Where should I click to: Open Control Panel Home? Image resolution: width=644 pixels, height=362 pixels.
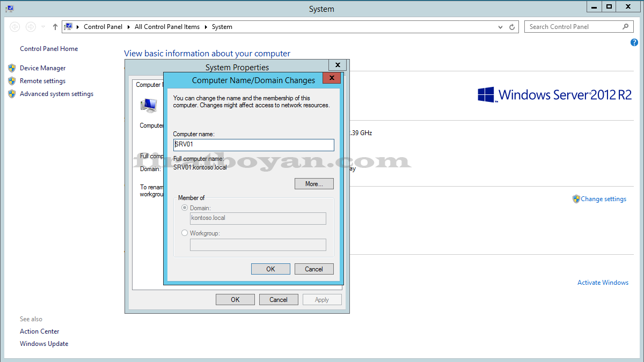(x=49, y=49)
